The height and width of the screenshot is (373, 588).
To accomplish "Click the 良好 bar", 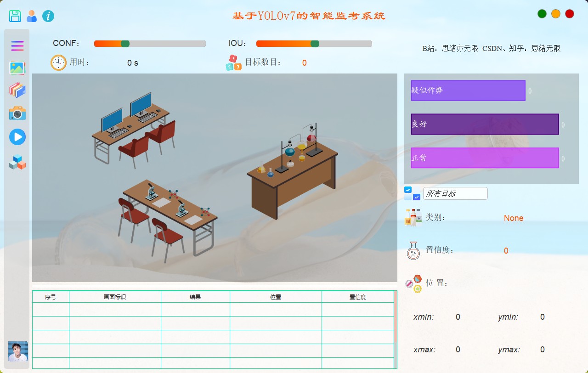I will [485, 124].
